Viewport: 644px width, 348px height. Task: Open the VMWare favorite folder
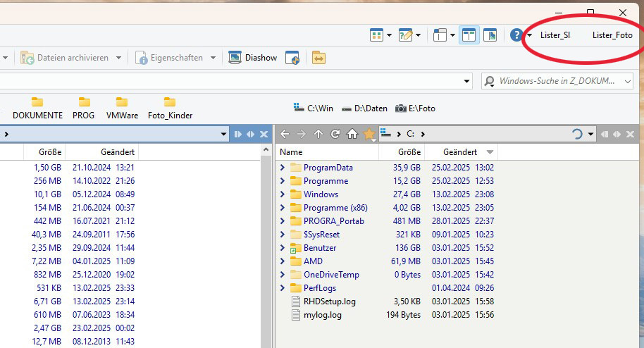pyautogui.click(x=122, y=108)
